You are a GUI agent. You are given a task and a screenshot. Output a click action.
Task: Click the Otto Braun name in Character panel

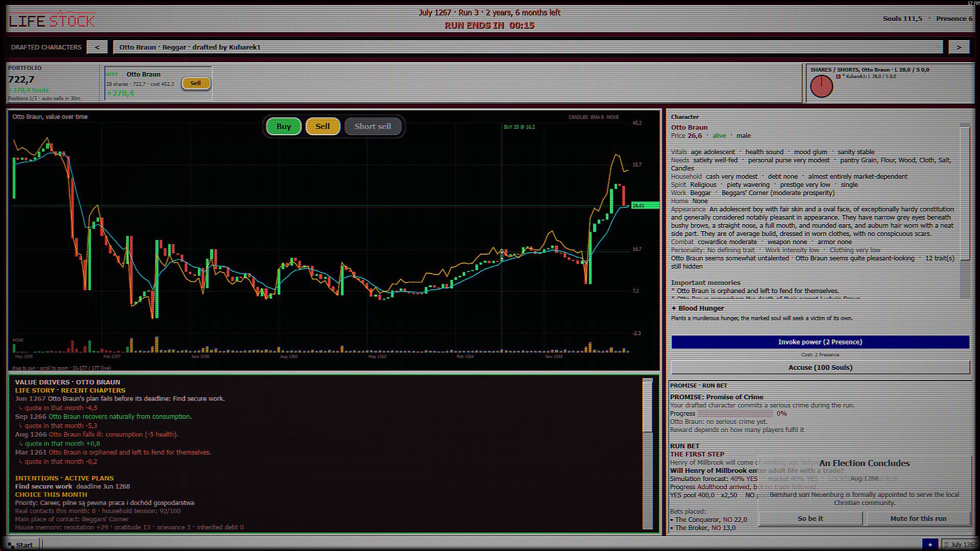[689, 128]
